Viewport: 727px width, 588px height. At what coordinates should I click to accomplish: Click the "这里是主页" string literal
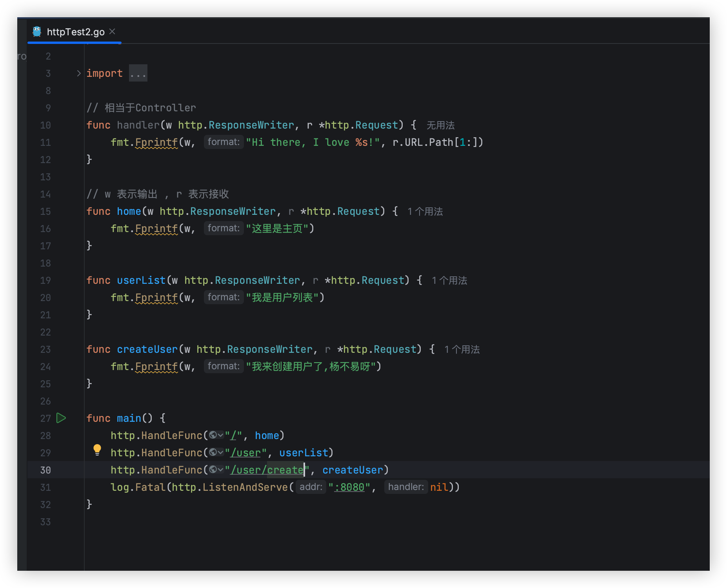[277, 229]
